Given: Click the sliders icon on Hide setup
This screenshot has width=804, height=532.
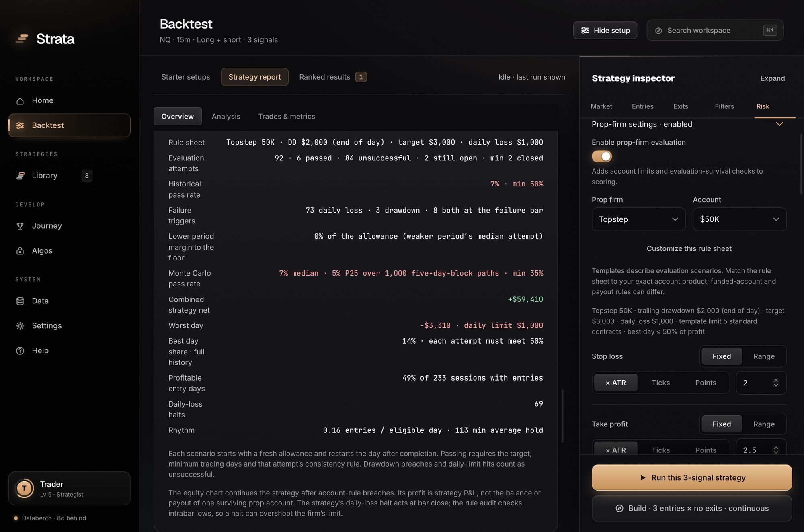Looking at the screenshot, I should coord(585,30).
